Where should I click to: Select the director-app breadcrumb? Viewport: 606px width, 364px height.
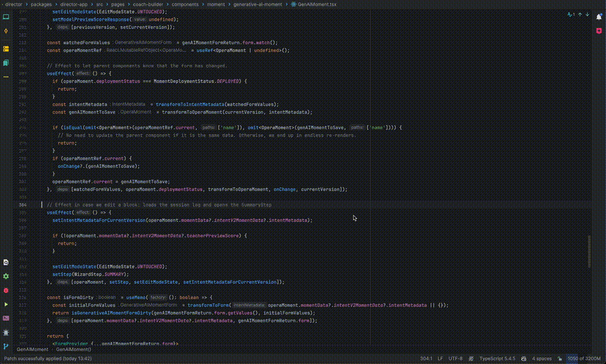pos(74,4)
